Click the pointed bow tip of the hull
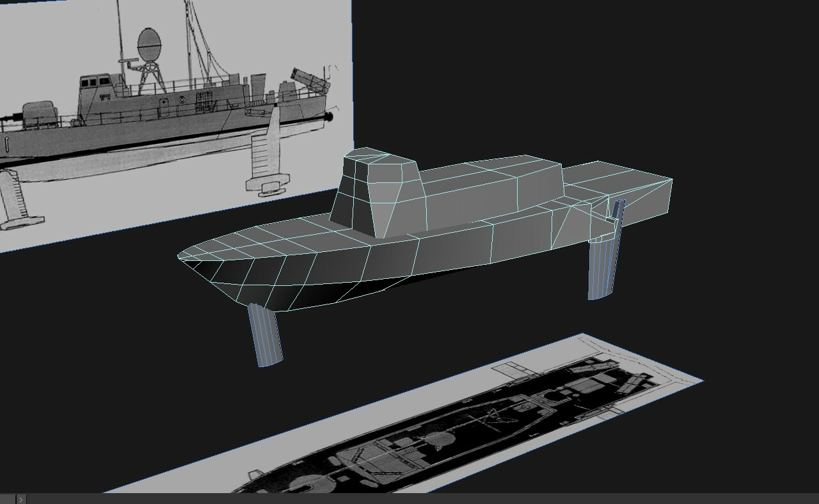The width and height of the screenshot is (819, 504). point(181,256)
